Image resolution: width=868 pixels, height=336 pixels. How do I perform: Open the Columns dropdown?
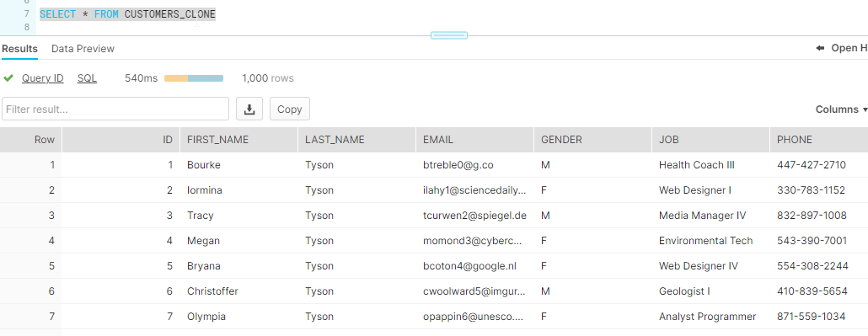tap(841, 109)
